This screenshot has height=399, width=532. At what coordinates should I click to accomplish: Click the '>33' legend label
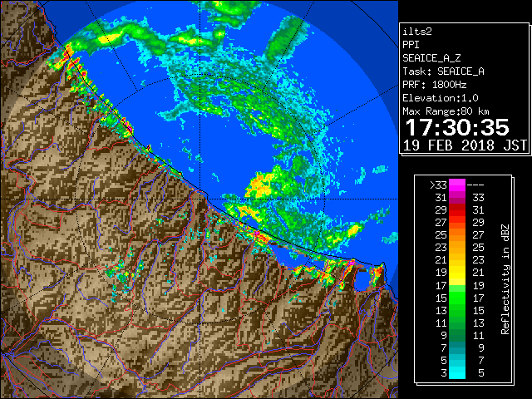click(438, 185)
